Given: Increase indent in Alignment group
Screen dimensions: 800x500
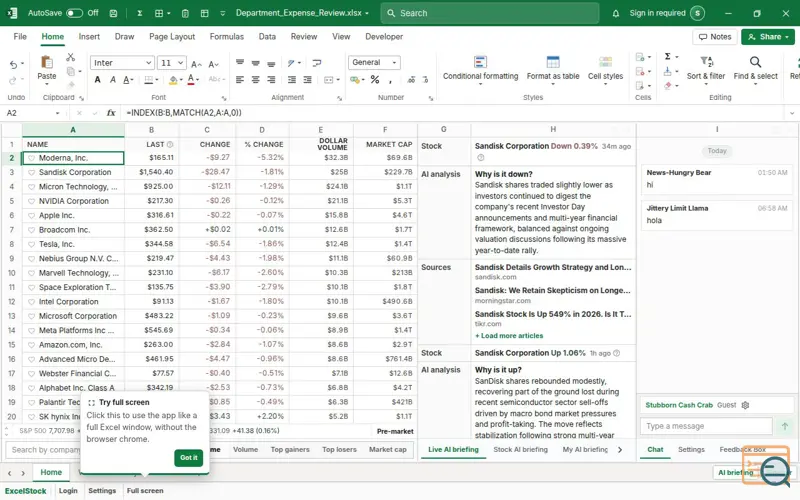Looking at the screenshot, I should 307,80.
